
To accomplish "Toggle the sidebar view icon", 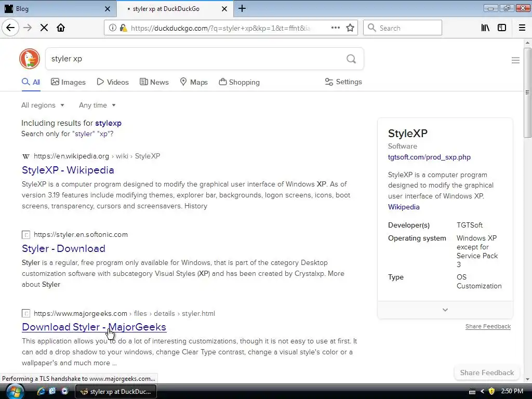I will pyautogui.click(x=502, y=28).
